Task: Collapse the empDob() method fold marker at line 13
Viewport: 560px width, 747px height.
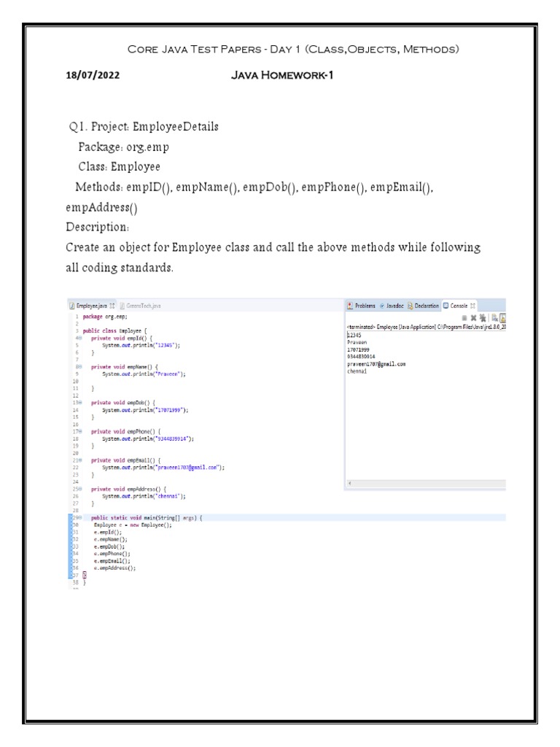Action: pyautogui.click(x=79, y=403)
